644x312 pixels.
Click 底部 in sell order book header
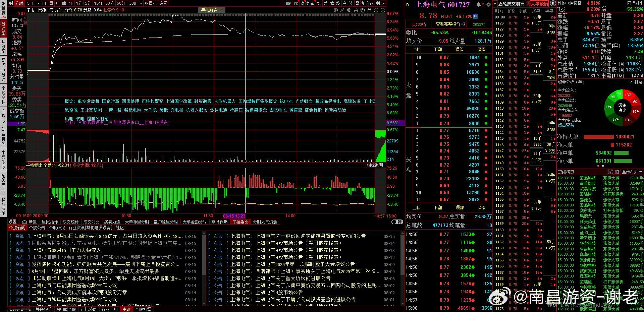click(481, 49)
